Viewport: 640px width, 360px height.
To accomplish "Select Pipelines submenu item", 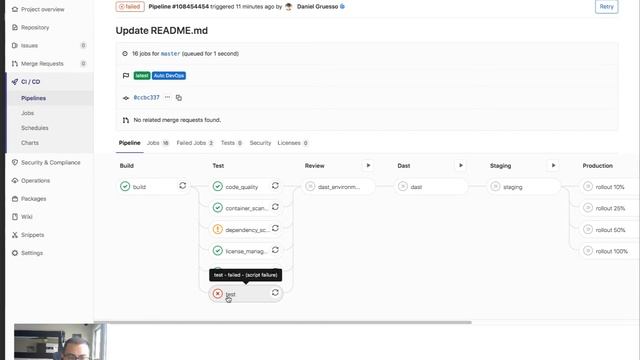I will [33, 98].
